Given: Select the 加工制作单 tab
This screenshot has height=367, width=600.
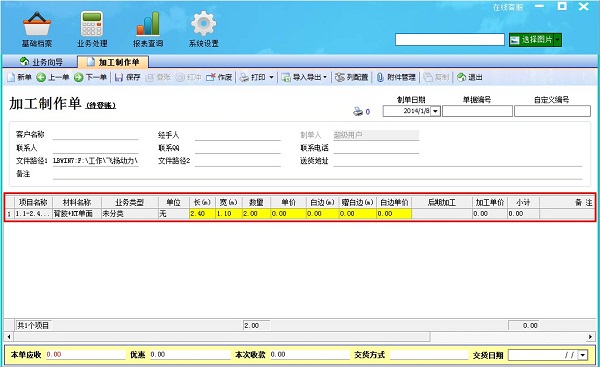Looking at the screenshot, I should (x=113, y=62).
